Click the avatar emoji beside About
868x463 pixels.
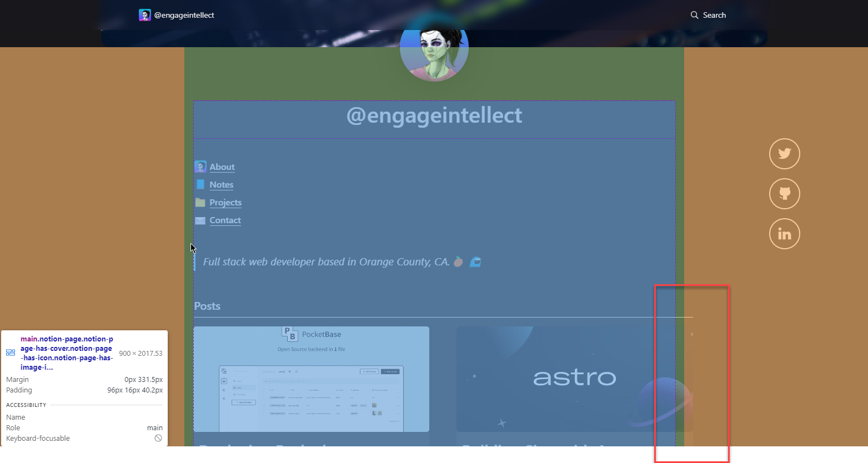coord(200,166)
